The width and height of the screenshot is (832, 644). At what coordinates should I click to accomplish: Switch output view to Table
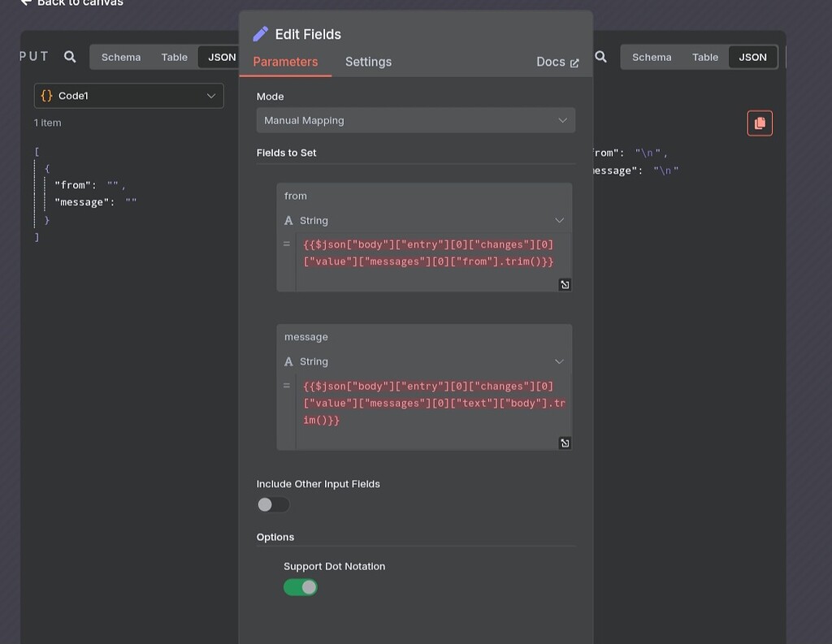[704, 57]
